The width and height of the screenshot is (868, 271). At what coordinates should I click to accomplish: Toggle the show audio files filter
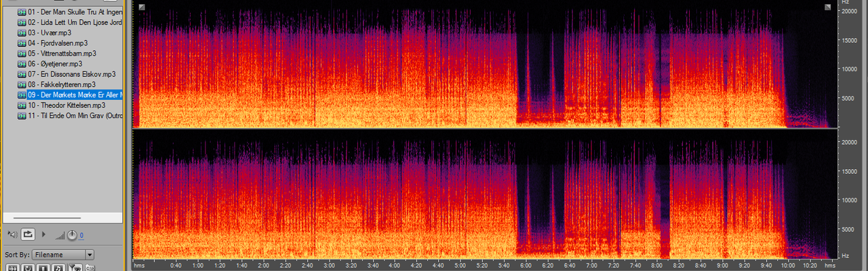tap(12, 268)
